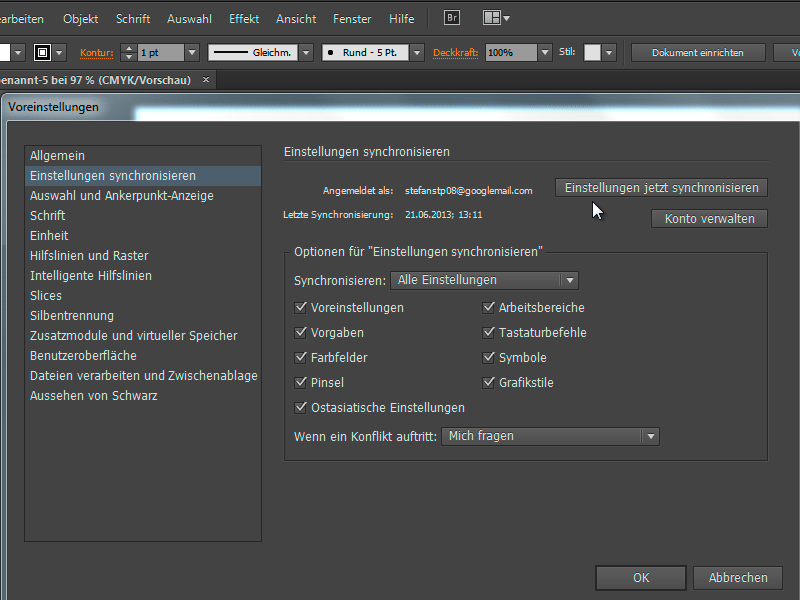Uncheck the Voreinstellungen checkbox
Viewport: 800px width, 600px height.
301,308
